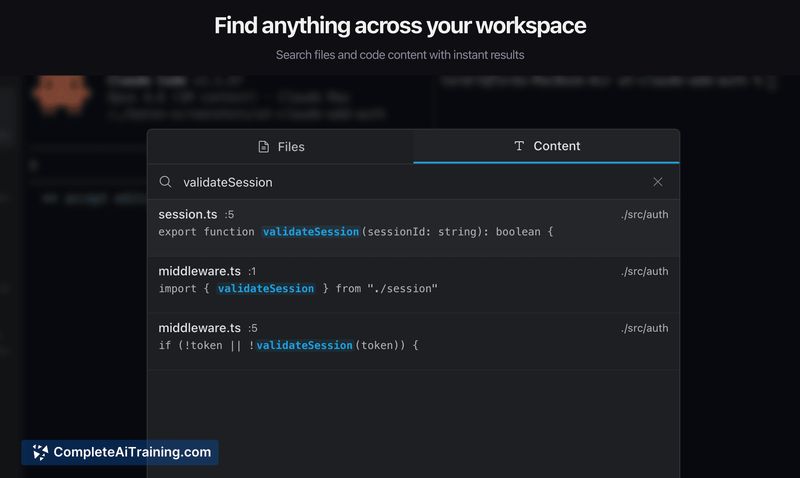Click the CompleteAiTraining logo icon
The image size is (800, 478).
tap(40, 452)
